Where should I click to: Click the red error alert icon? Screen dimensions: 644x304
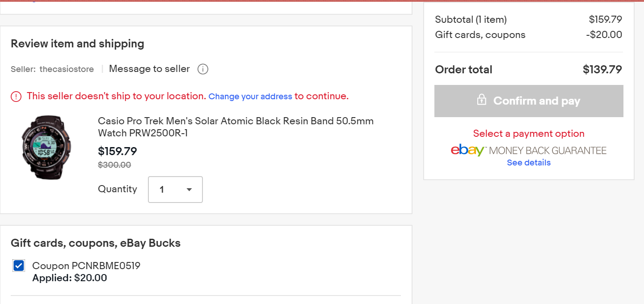16,97
